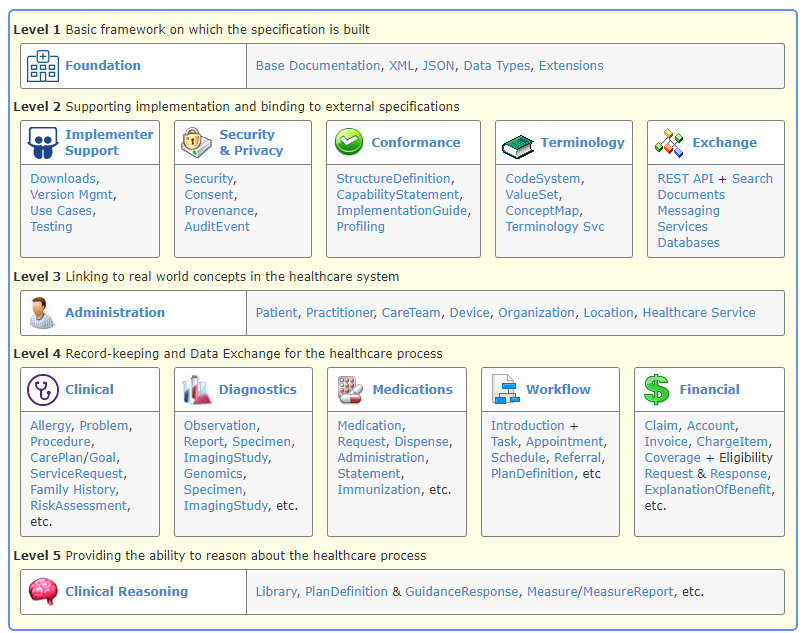The width and height of the screenshot is (802, 633).
Task: Click the Security & Privacy padlock icon
Action: (197, 143)
